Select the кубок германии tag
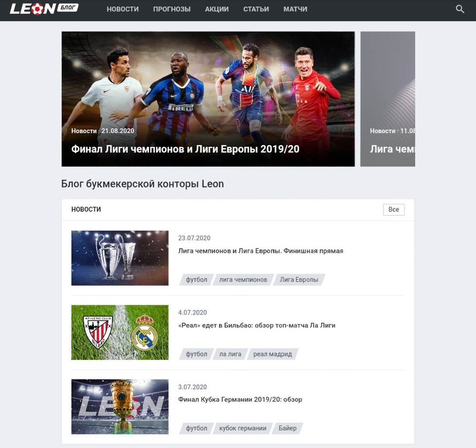The height and width of the screenshot is (448, 476). click(x=243, y=428)
